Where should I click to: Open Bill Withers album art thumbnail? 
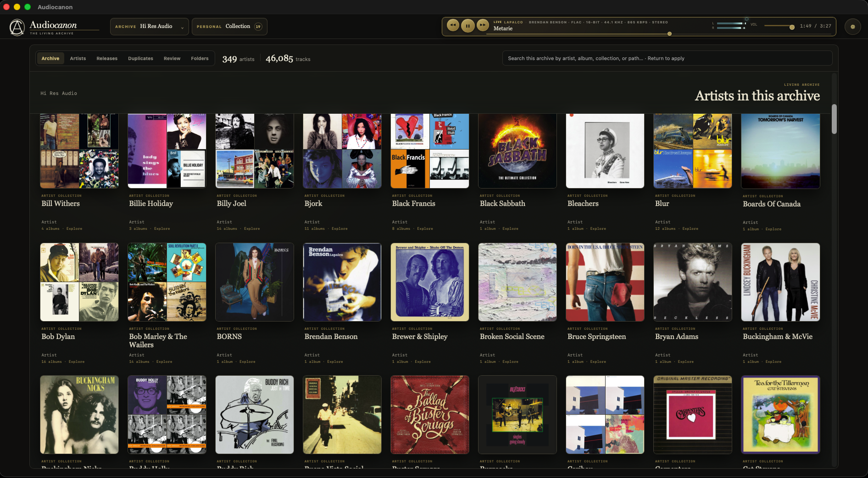[x=79, y=151]
